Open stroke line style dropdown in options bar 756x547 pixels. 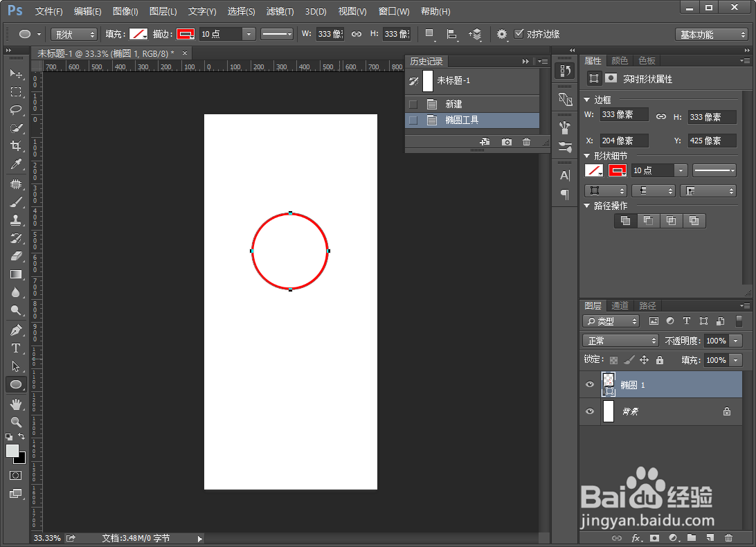[x=277, y=34]
